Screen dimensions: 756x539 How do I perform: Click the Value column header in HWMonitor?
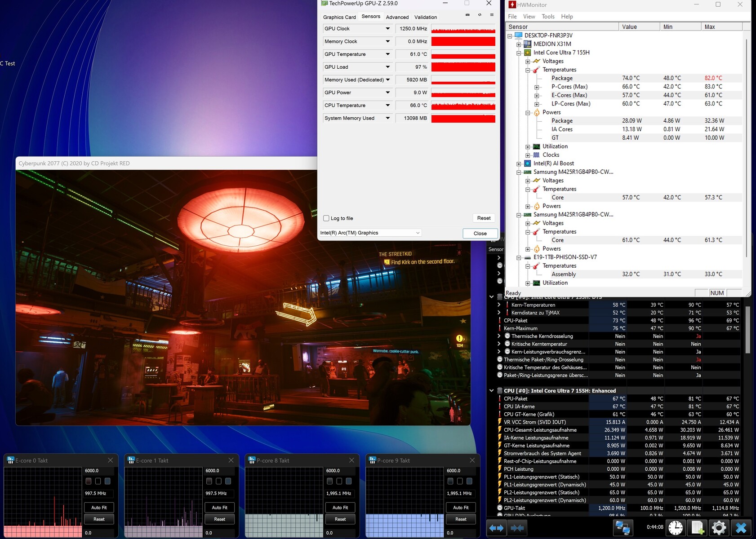639,27
